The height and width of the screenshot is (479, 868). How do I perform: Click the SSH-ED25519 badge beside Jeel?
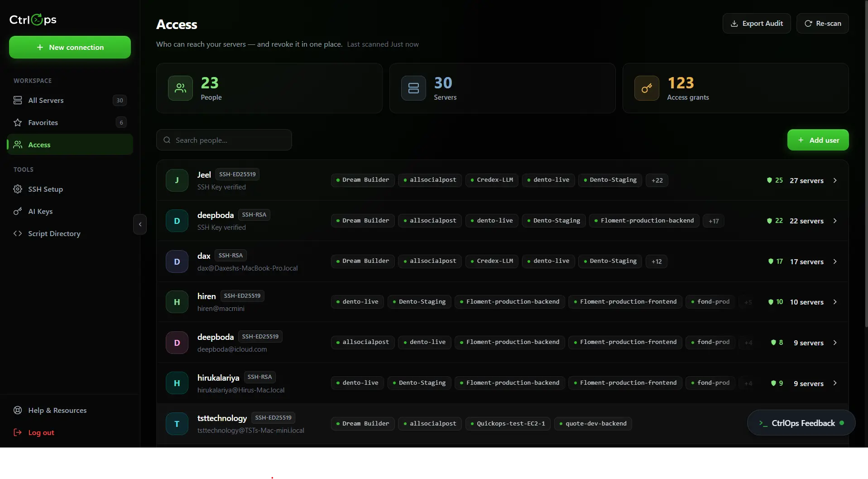click(x=237, y=174)
